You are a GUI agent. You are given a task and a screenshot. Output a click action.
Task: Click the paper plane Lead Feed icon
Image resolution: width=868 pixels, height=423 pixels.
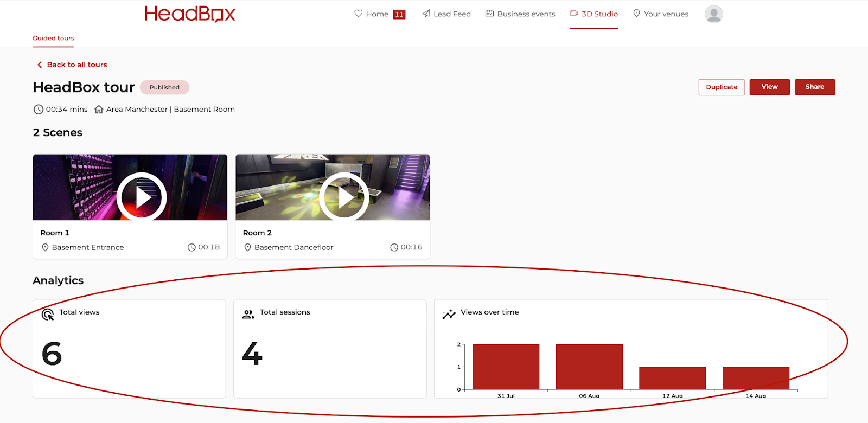point(426,14)
